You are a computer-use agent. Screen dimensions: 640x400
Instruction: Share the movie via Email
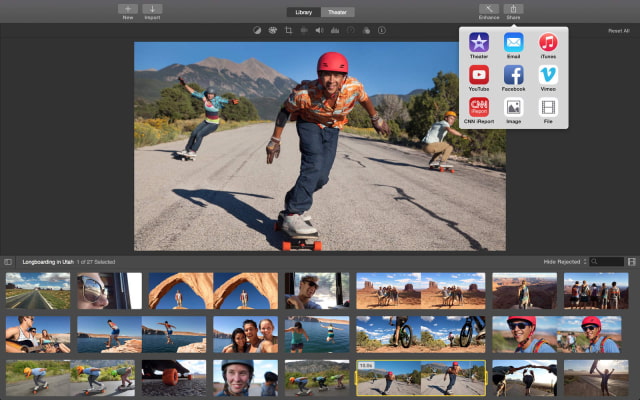coord(513,42)
